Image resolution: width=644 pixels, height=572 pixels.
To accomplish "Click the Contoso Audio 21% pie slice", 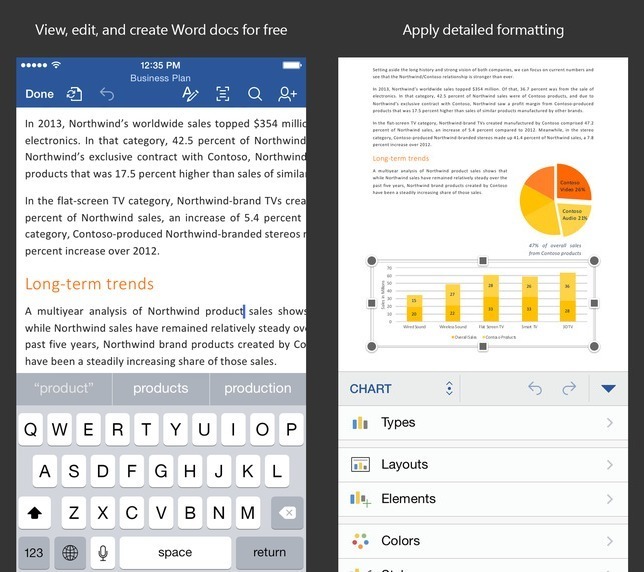I will coord(575,218).
